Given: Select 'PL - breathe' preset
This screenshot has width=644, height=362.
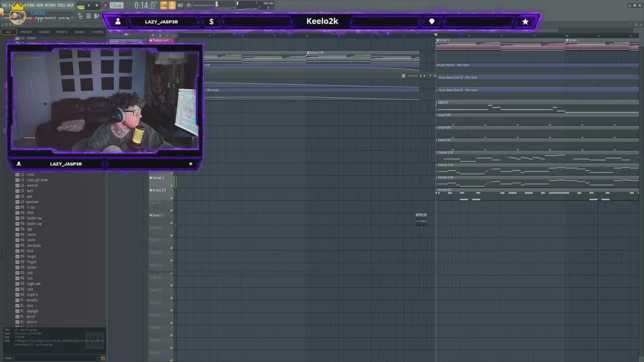Looking at the screenshot, I should pyautogui.click(x=29, y=300).
